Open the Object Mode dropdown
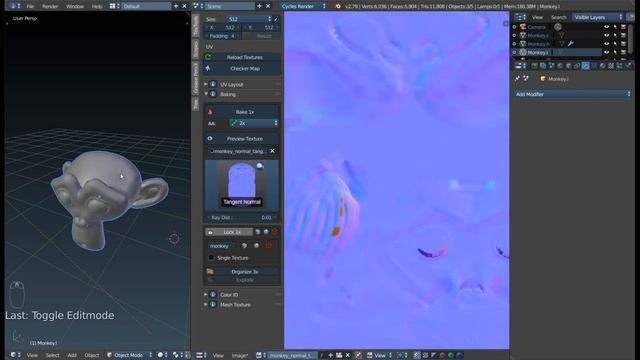Screen dimensions: 640x360 (129, 355)
